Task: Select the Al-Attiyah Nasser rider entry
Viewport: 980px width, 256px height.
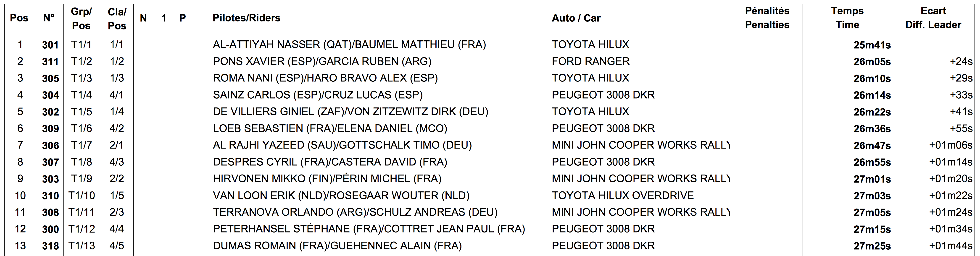Action: (349, 44)
